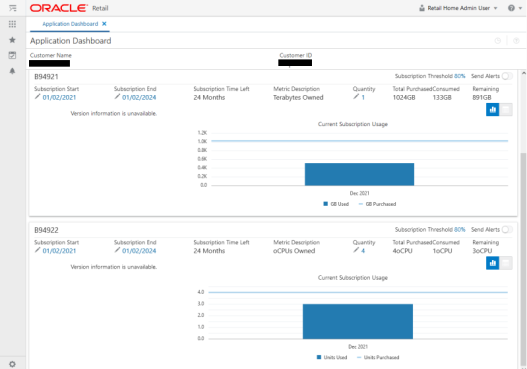This screenshot has width=527, height=369.
Task: Click the 80% Subscription Threshold link for B94922
Action: pyautogui.click(x=459, y=230)
